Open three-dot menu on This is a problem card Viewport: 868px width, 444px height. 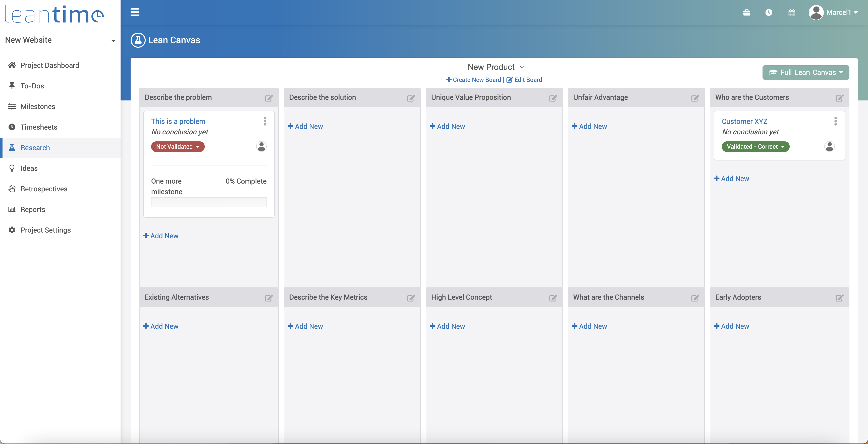pos(265,121)
